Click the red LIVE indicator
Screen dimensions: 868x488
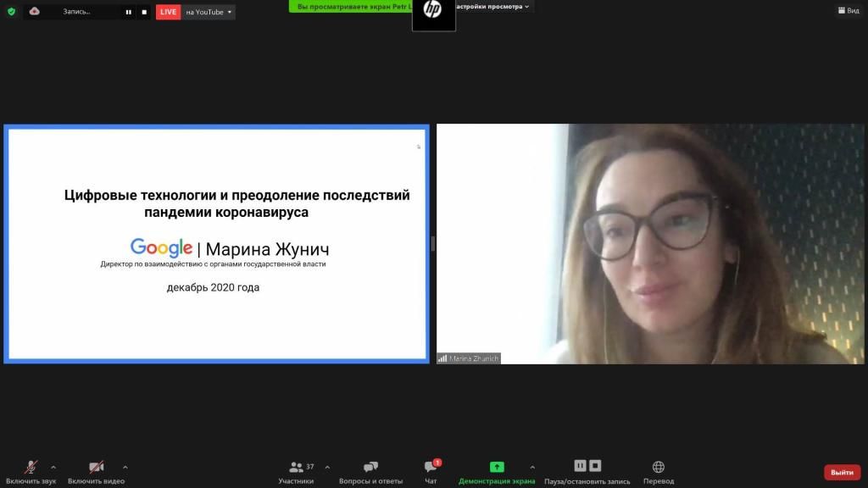point(169,12)
